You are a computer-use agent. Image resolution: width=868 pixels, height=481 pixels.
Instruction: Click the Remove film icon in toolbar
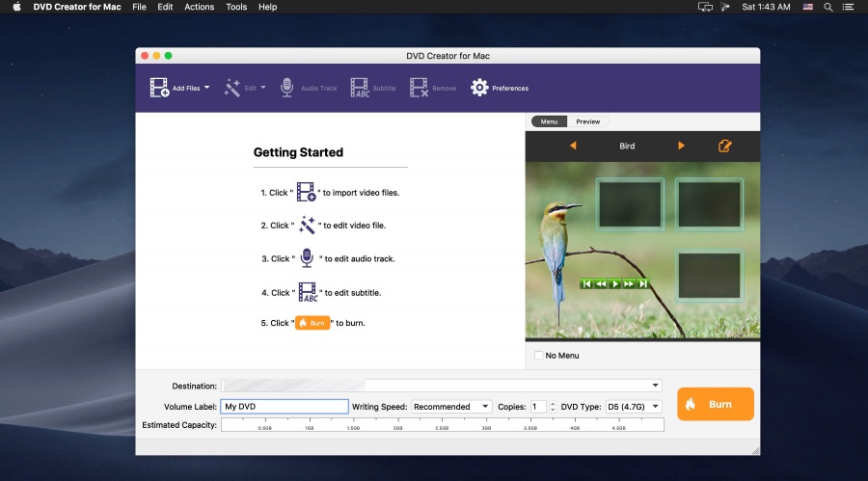[420, 88]
